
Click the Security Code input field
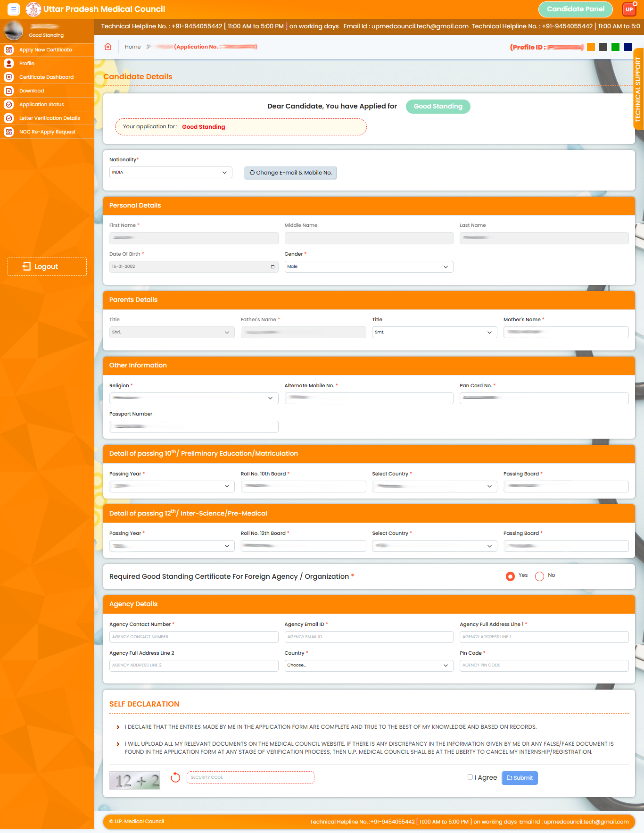(250, 777)
